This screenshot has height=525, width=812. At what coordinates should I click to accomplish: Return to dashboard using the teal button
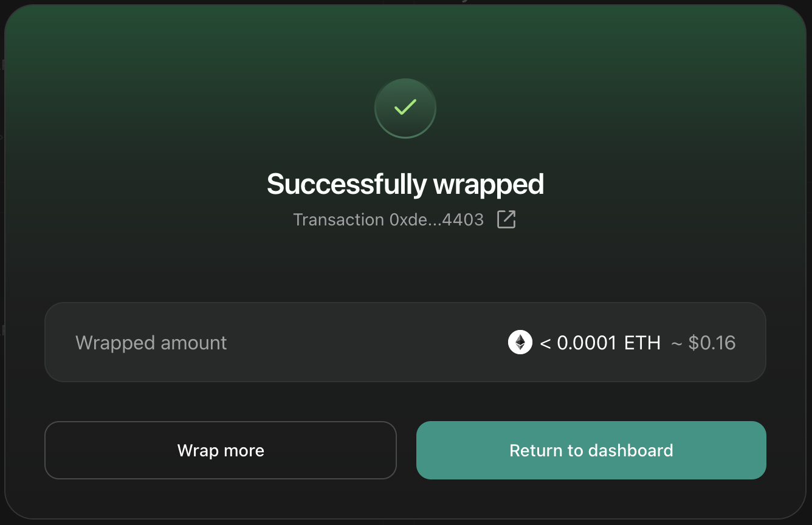pyautogui.click(x=591, y=450)
